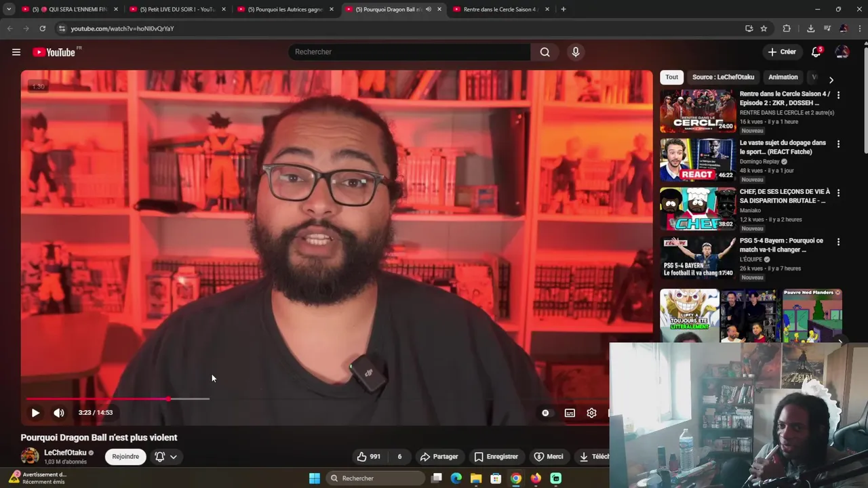Image resolution: width=868 pixels, height=488 pixels.
Task: Open options for the dopage dans le sport video
Action: [x=838, y=144]
